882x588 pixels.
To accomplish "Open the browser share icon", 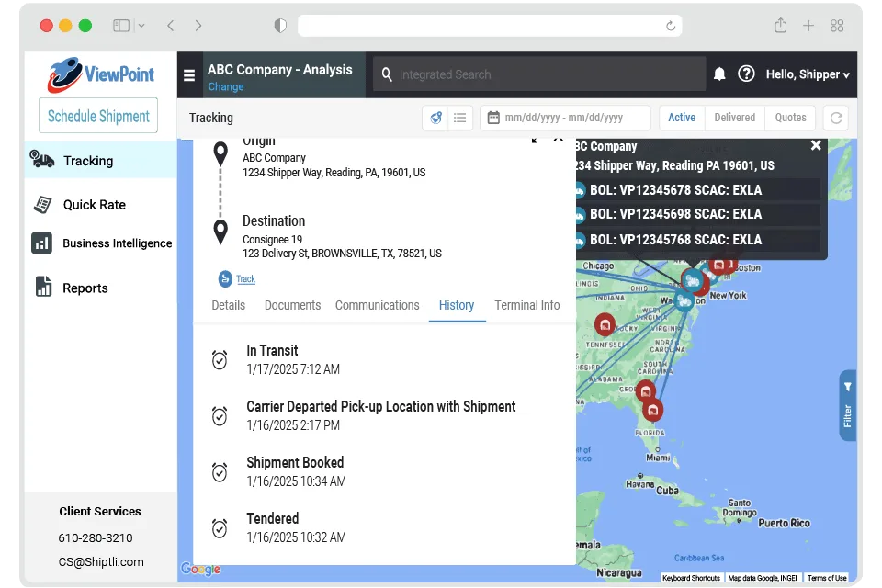I will tap(780, 26).
